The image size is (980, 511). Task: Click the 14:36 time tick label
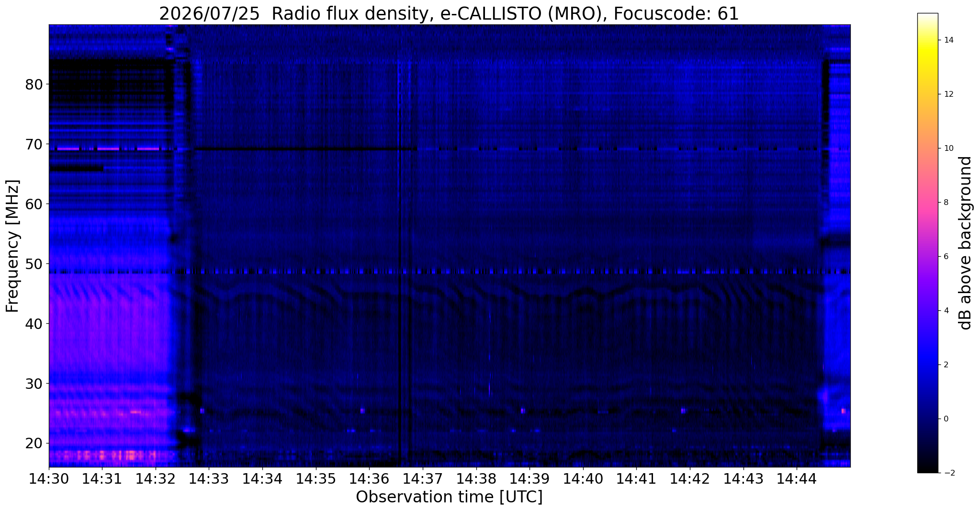point(370,478)
